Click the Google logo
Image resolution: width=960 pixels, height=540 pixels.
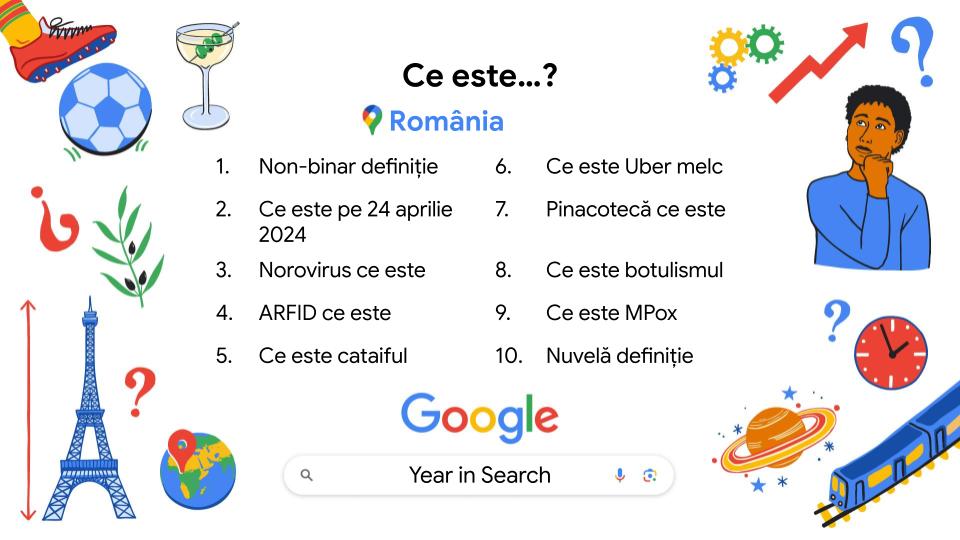click(x=479, y=416)
